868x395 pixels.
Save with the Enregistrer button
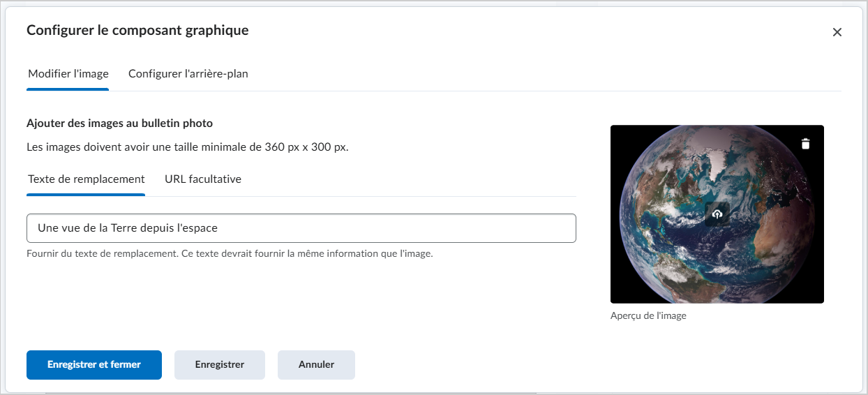[220, 364]
